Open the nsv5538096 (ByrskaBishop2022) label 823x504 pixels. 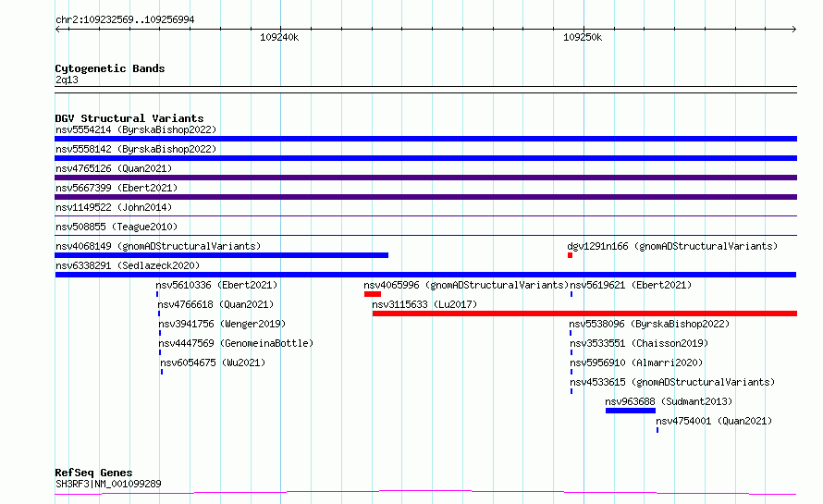pos(649,324)
